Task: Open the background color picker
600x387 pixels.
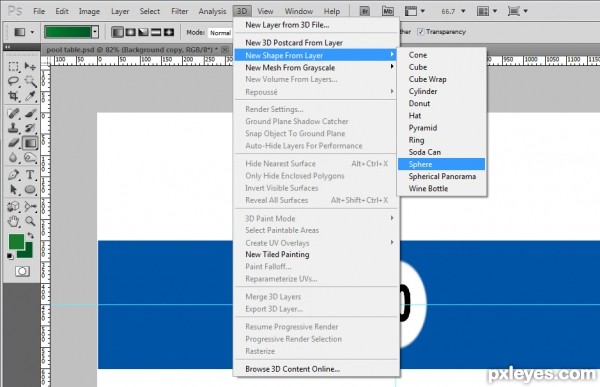Action: pos(27,252)
